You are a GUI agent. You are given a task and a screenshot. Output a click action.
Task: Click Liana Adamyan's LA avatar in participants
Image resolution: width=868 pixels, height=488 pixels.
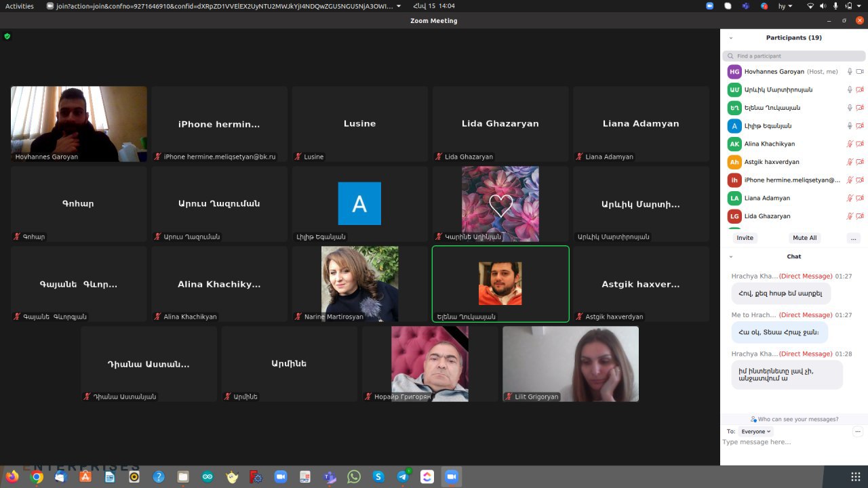[x=734, y=198]
